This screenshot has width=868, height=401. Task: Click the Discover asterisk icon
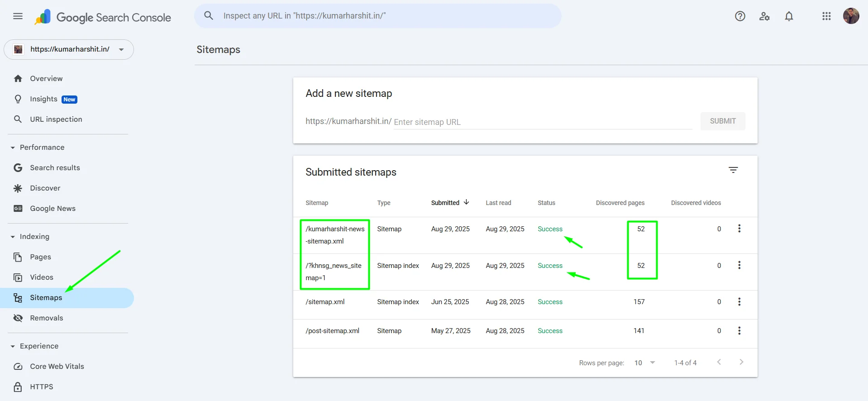[18, 188]
